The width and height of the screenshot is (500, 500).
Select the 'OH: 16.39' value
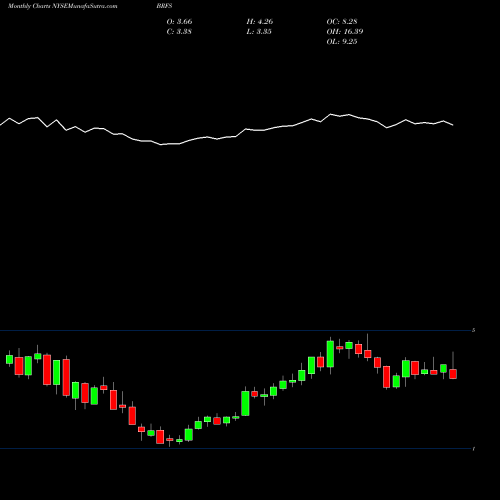pyautogui.click(x=345, y=32)
